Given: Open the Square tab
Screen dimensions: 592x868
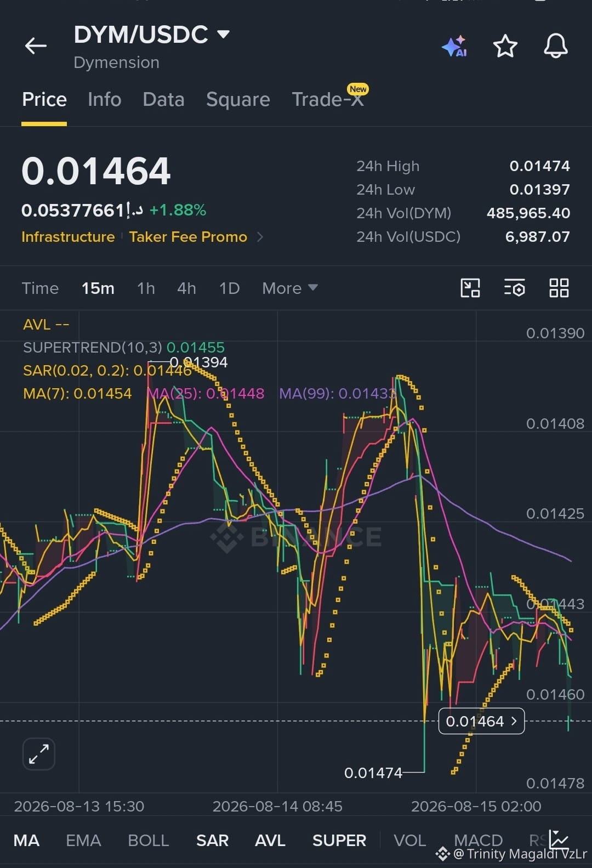Looking at the screenshot, I should [x=238, y=99].
